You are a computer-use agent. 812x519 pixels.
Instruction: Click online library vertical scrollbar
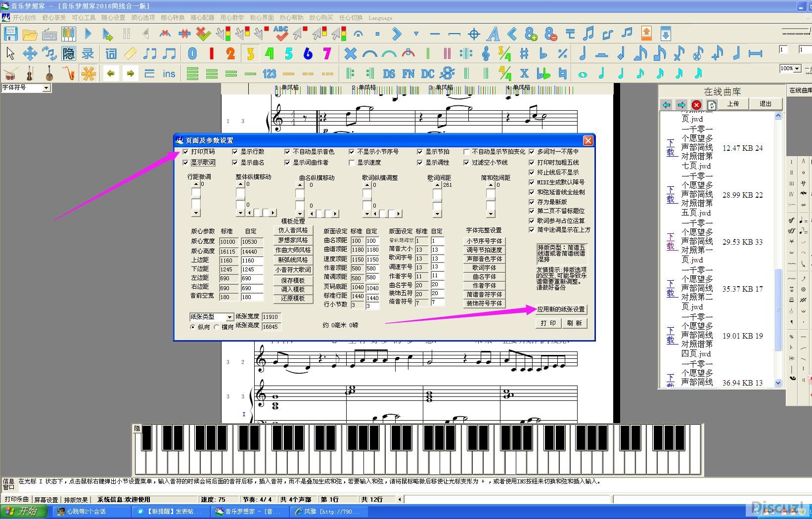click(778, 249)
